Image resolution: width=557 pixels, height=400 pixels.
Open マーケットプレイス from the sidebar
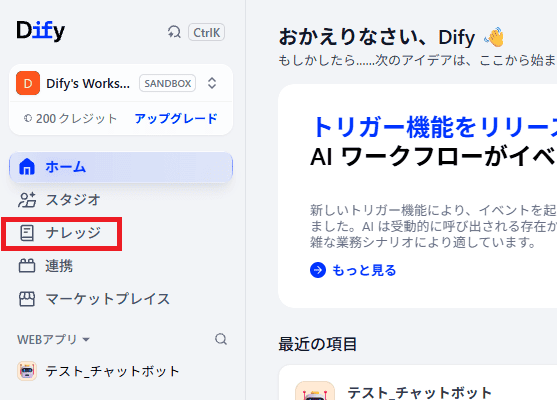pos(108,299)
